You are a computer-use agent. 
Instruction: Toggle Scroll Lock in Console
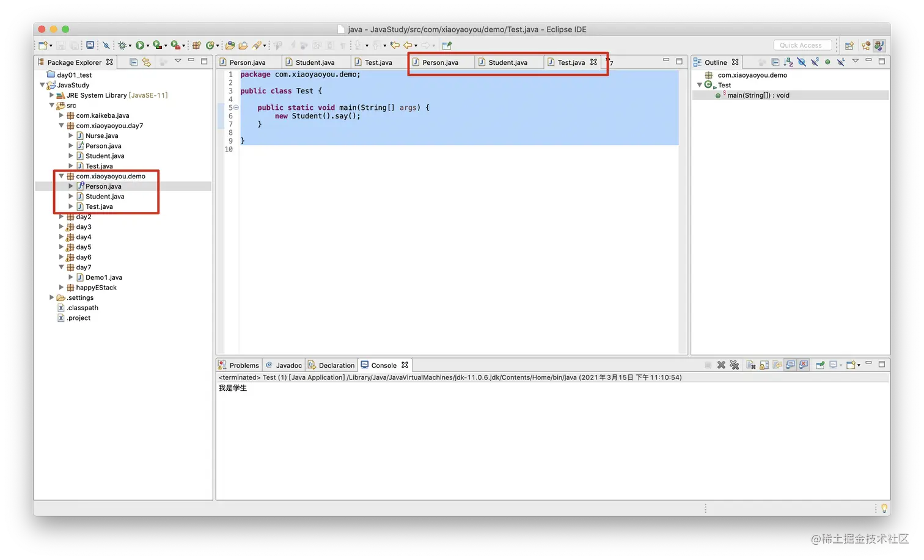click(x=764, y=365)
